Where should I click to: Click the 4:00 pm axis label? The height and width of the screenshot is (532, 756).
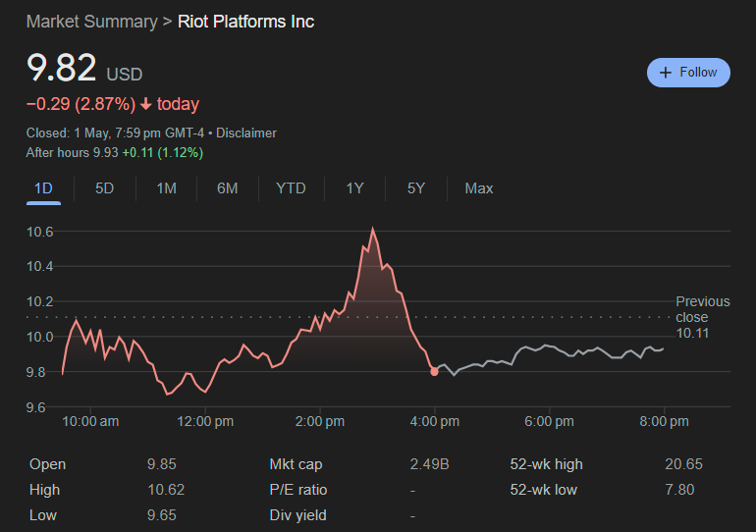[434, 422]
